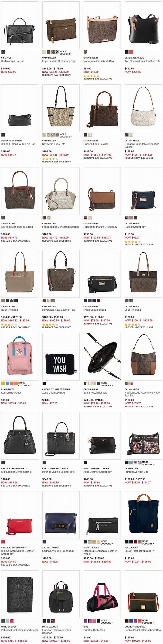Viewport: 163px width, 644px height.
Task: Open Pebble Pouchet Crossbody Bag link
Action: pos(143,630)
